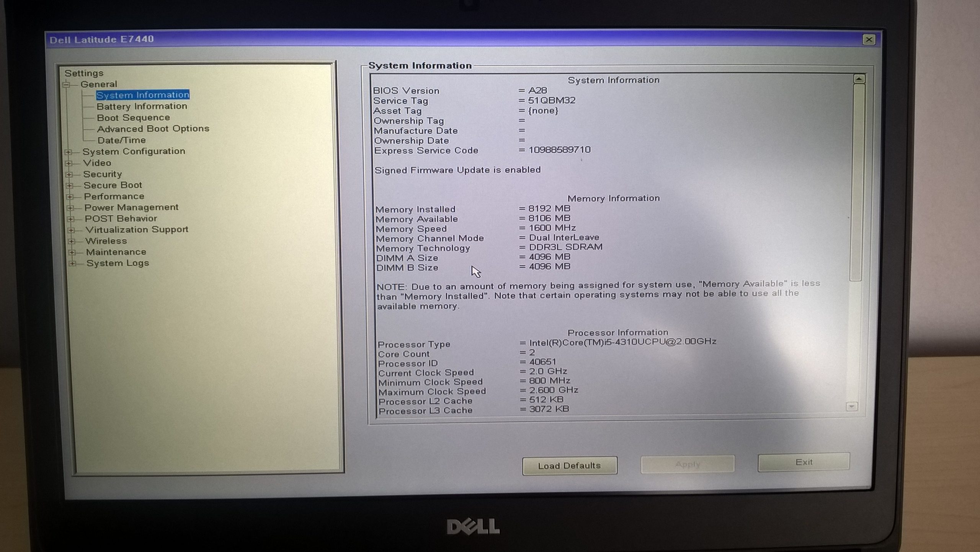This screenshot has width=980, height=552.
Task: Select the Maintenance label
Action: pos(116,252)
